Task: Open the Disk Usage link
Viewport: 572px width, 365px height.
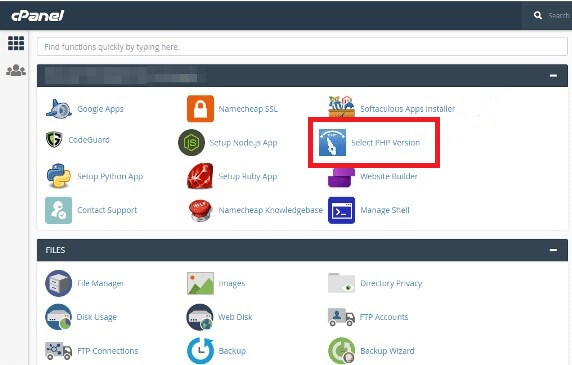Action: (x=97, y=317)
